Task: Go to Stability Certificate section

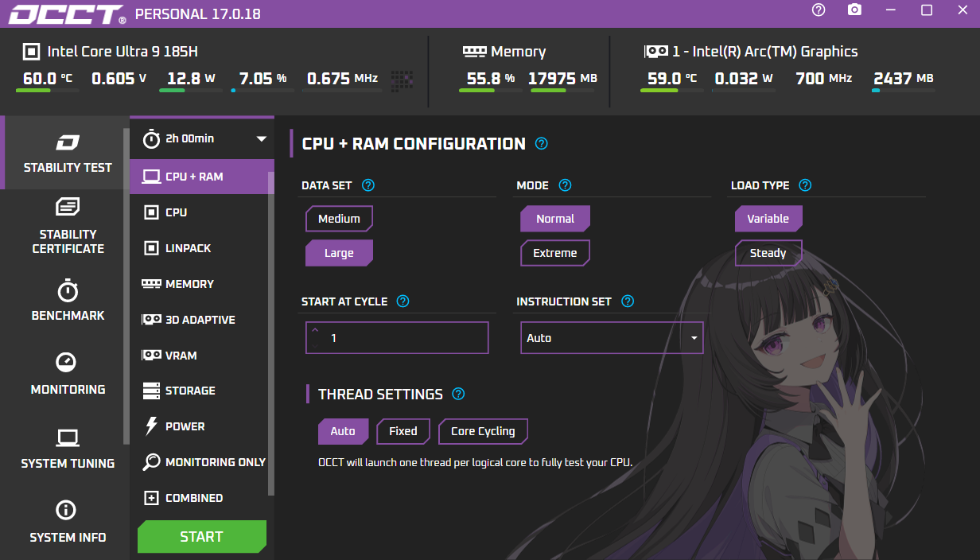Action: (68, 227)
